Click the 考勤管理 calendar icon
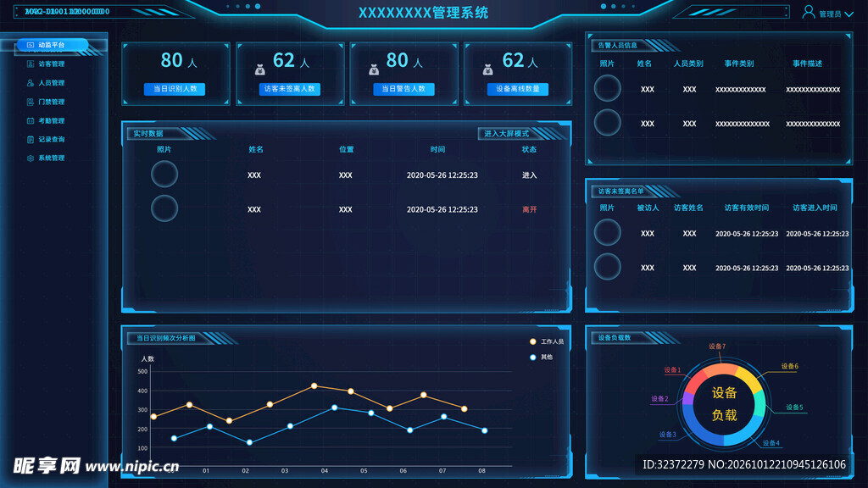 tap(31, 120)
